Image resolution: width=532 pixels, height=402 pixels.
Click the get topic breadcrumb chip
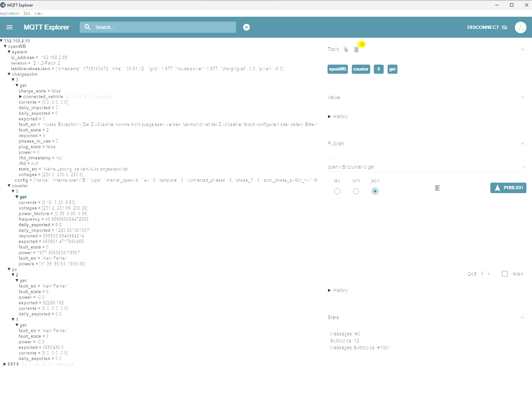393,69
